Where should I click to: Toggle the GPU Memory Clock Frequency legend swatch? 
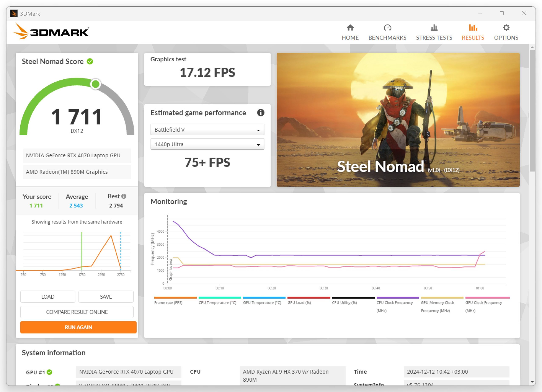[442, 298]
